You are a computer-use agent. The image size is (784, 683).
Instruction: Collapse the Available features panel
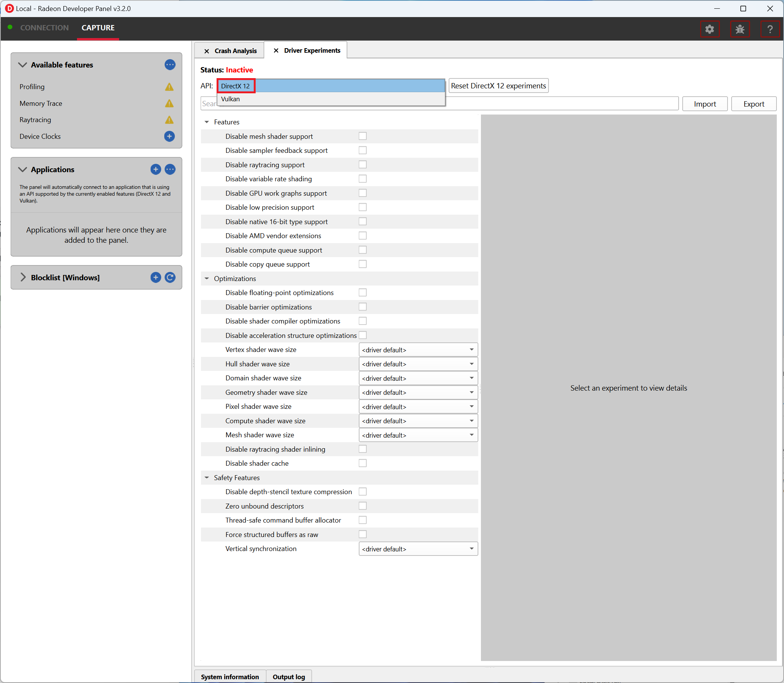tap(22, 65)
